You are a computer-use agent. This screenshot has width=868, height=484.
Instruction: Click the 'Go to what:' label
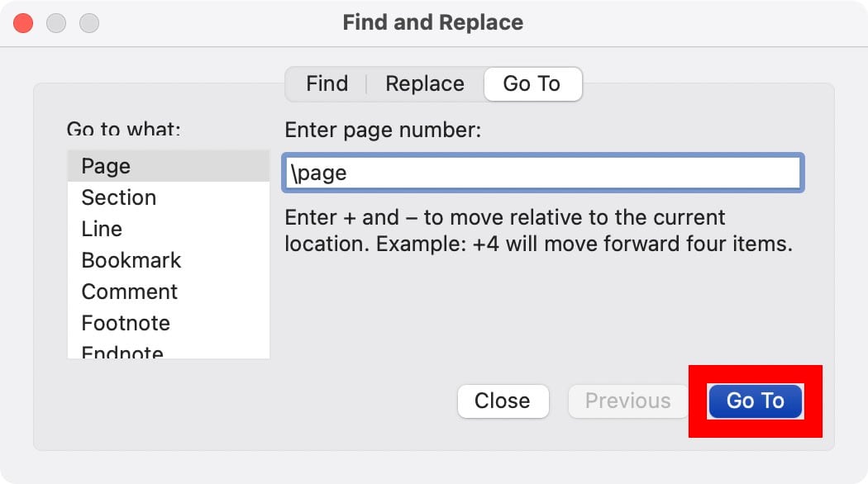click(123, 130)
